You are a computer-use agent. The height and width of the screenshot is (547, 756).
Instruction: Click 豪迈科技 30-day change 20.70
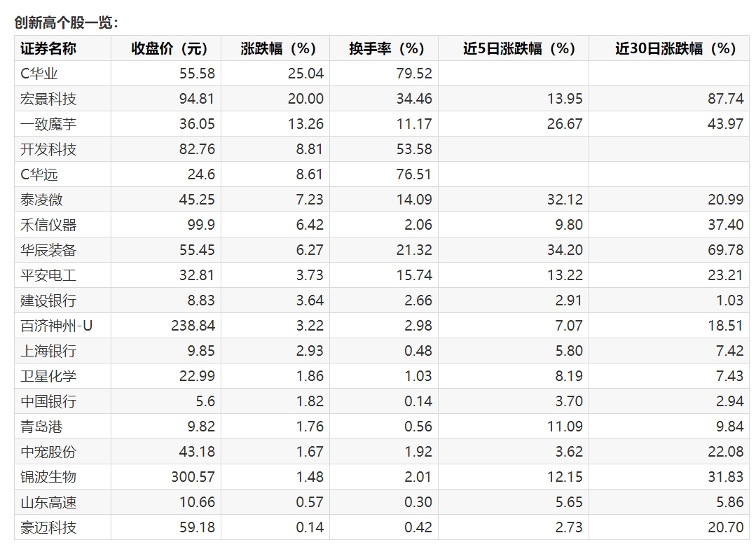click(725, 527)
